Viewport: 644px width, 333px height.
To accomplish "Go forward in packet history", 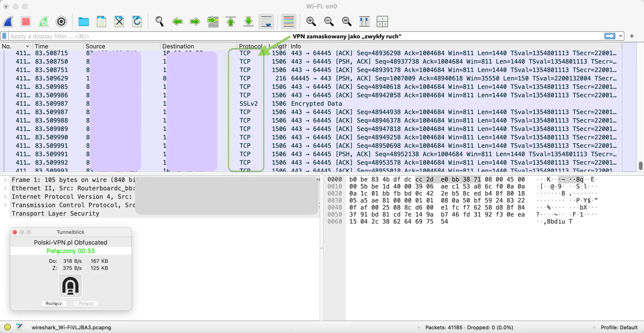I will [x=195, y=22].
